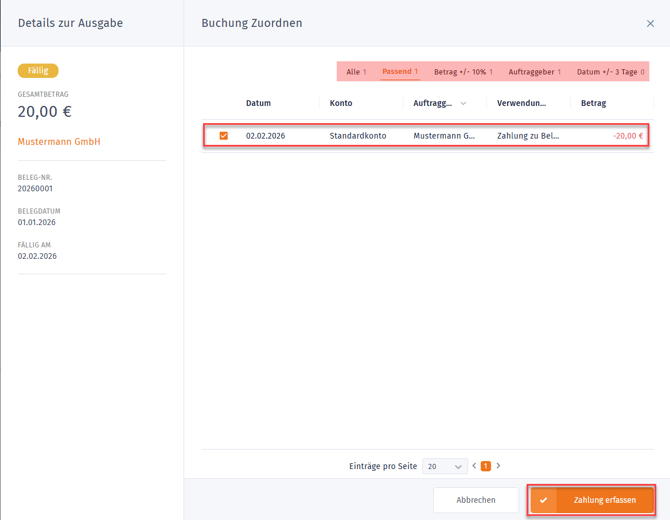
Task: Close the Buchung Zuordnen dialog
Action: (650, 23)
